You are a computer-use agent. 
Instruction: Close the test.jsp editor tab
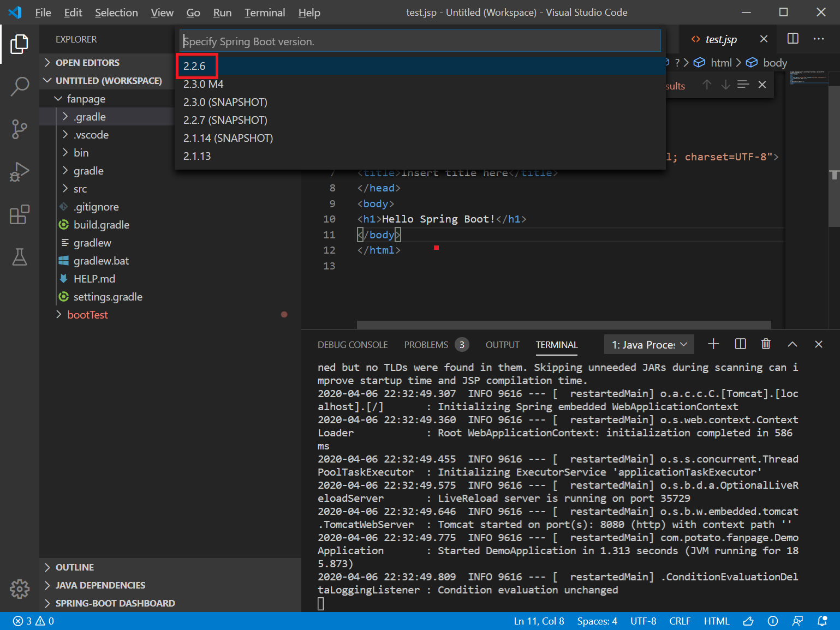pos(764,39)
